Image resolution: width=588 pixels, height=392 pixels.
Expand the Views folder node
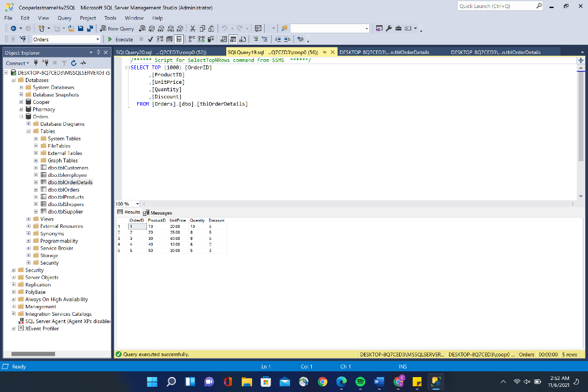tap(29, 219)
